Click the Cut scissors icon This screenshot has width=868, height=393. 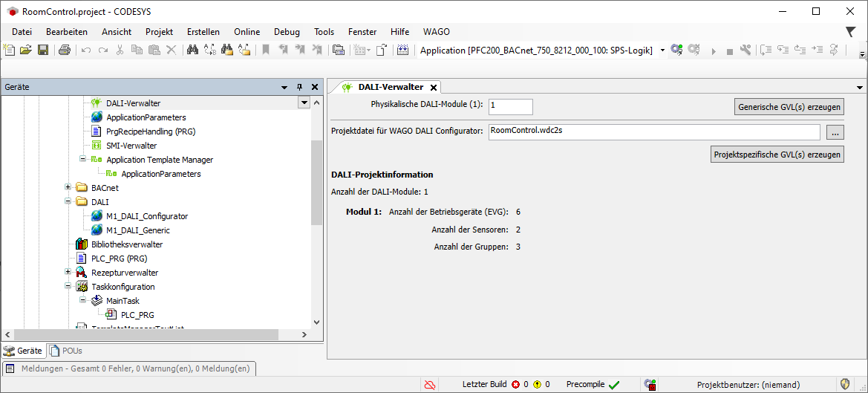(120, 51)
